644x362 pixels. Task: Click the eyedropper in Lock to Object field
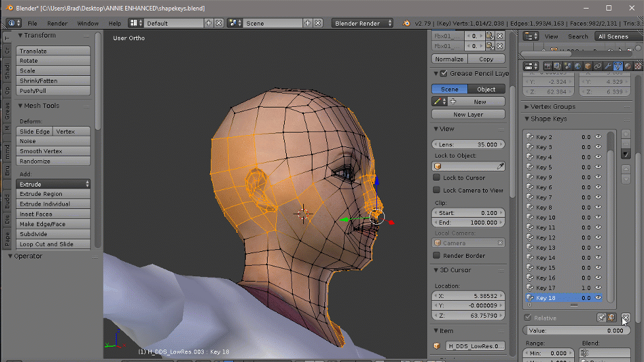500,166
